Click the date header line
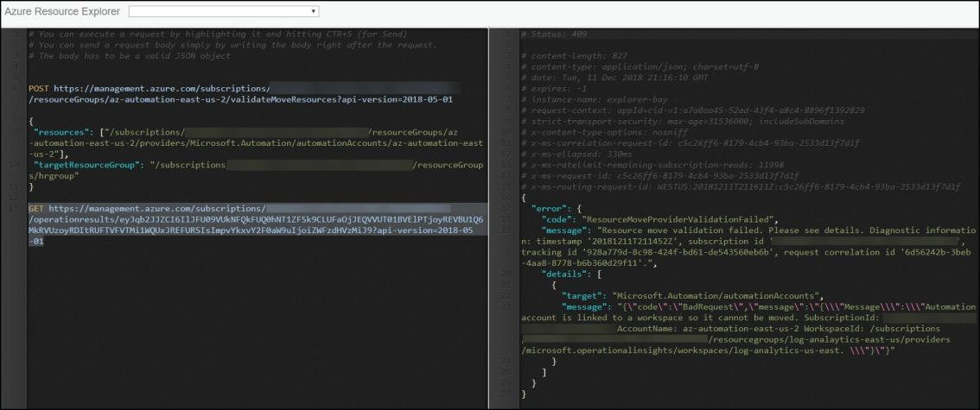The width and height of the screenshot is (980, 410). pyautogui.click(x=614, y=78)
